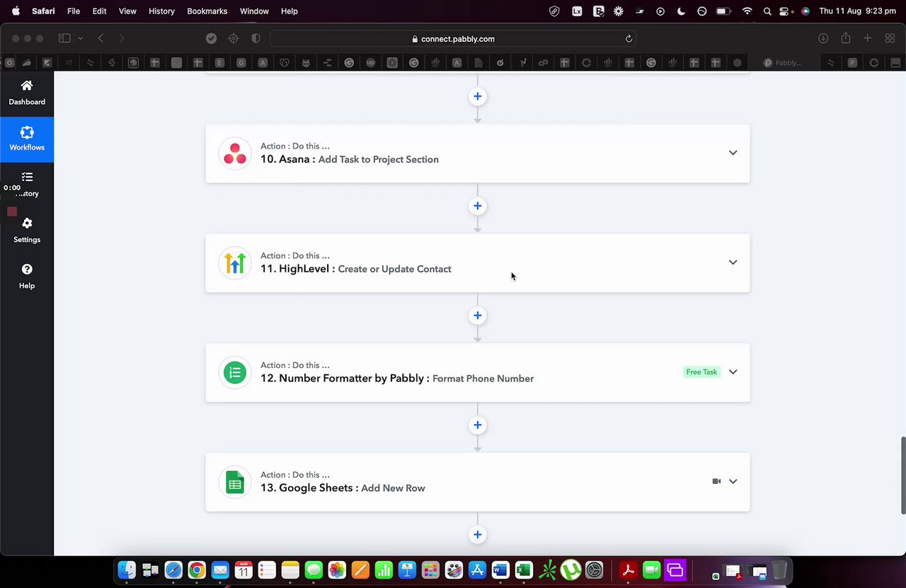Click the Wi-Fi status icon
This screenshot has width=906, height=588.
tap(747, 11)
